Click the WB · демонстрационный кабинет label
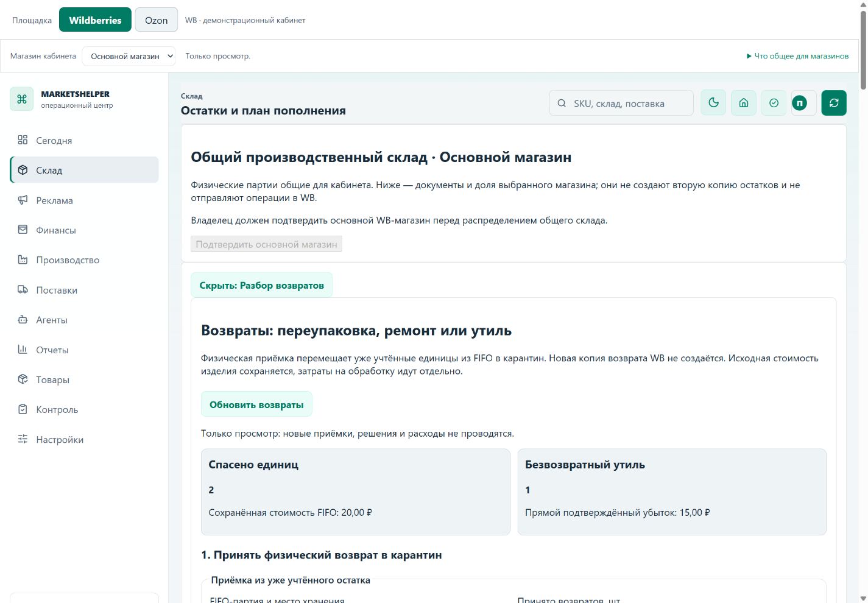This screenshot has height=603, width=868. 245,20
